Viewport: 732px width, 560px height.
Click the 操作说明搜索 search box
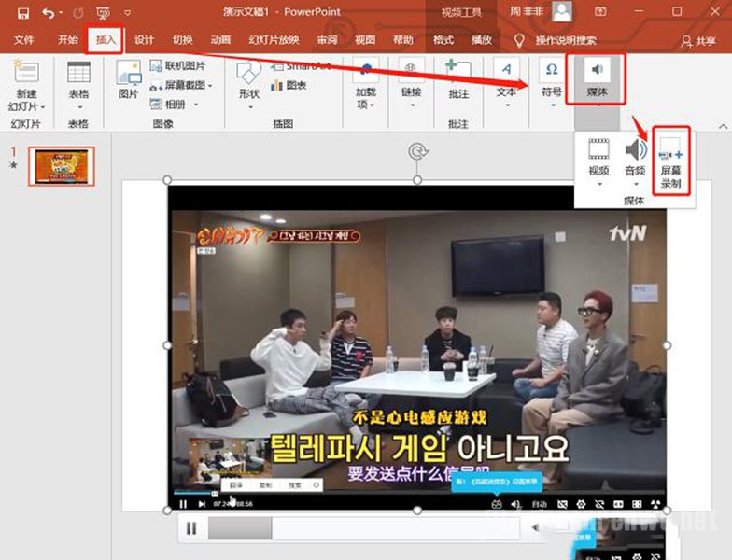click(x=566, y=41)
